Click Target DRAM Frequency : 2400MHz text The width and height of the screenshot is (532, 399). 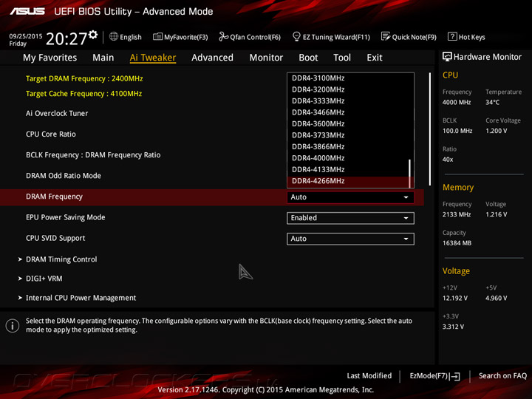tap(84, 79)
